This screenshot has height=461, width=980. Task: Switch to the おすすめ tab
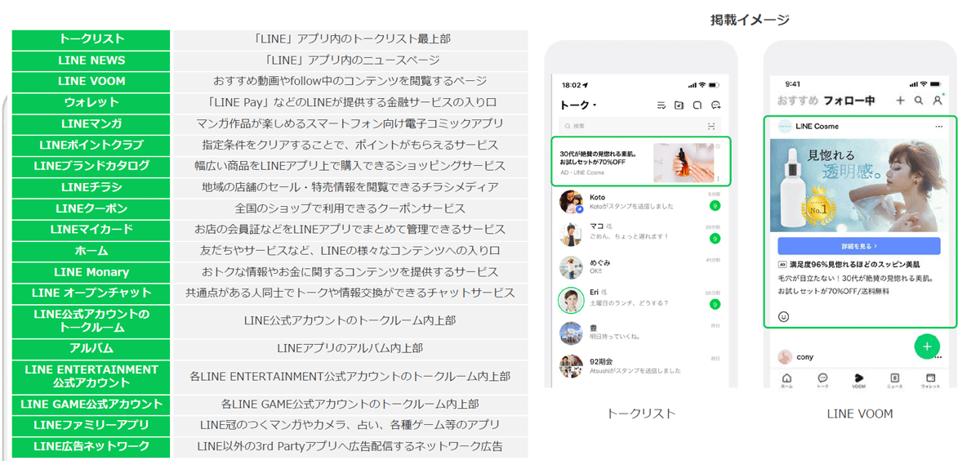pyautogui.click(x=798, y=101)
